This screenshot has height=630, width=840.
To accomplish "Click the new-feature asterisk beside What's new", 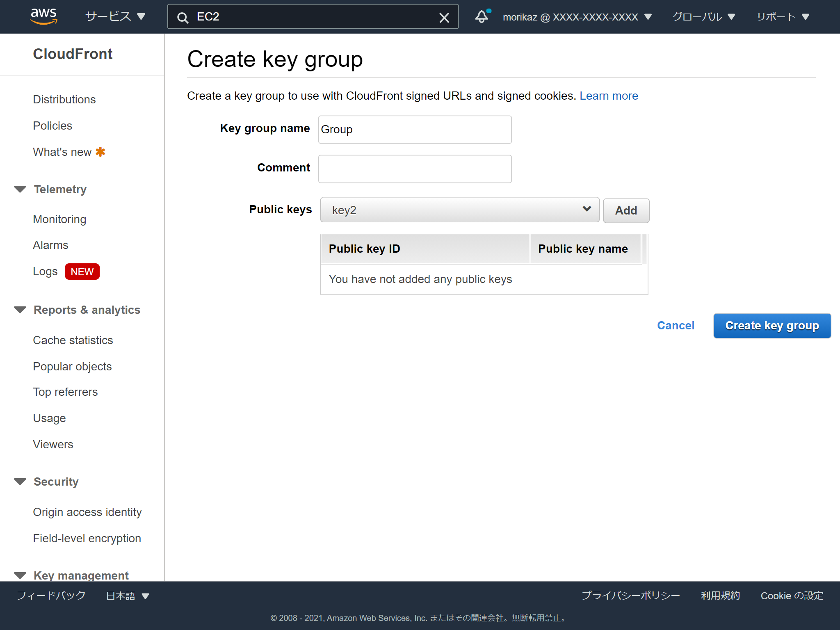I will click(100, 151).
